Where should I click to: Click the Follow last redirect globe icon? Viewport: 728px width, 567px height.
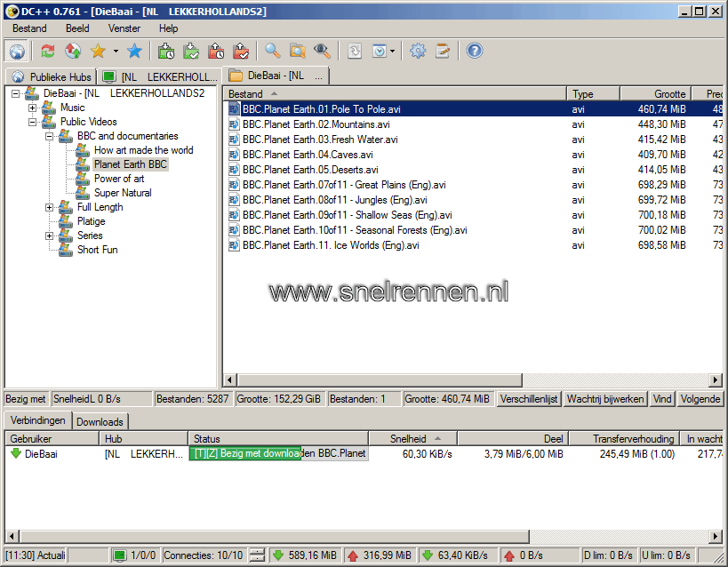point(73,51)
